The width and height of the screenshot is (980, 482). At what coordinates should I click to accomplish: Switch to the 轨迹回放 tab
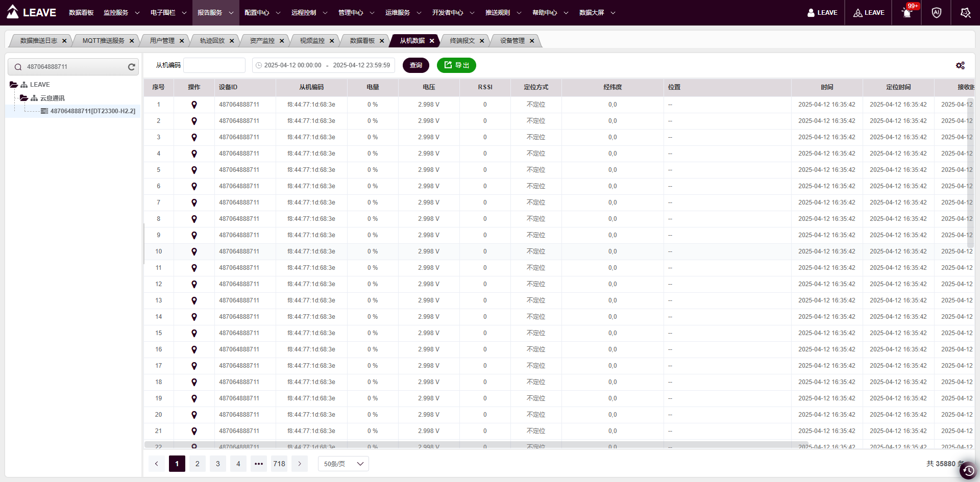pos(212,41)
